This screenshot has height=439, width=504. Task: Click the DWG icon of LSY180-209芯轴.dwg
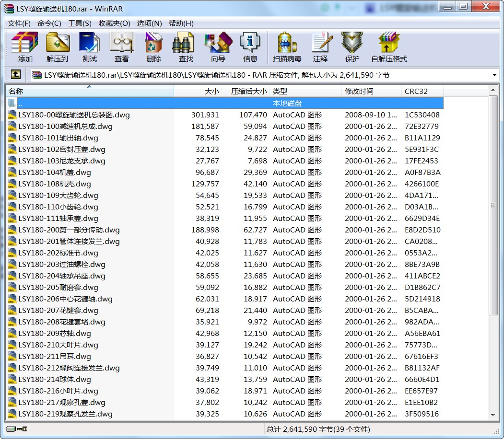(12, 334)
